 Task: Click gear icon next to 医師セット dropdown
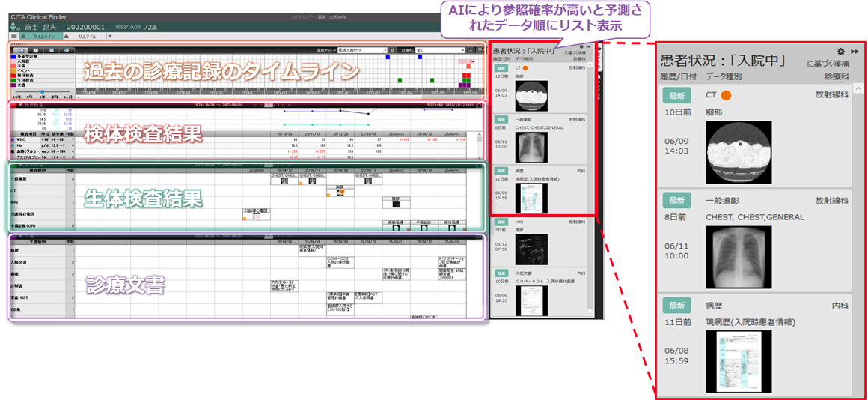tap(392, 50)
